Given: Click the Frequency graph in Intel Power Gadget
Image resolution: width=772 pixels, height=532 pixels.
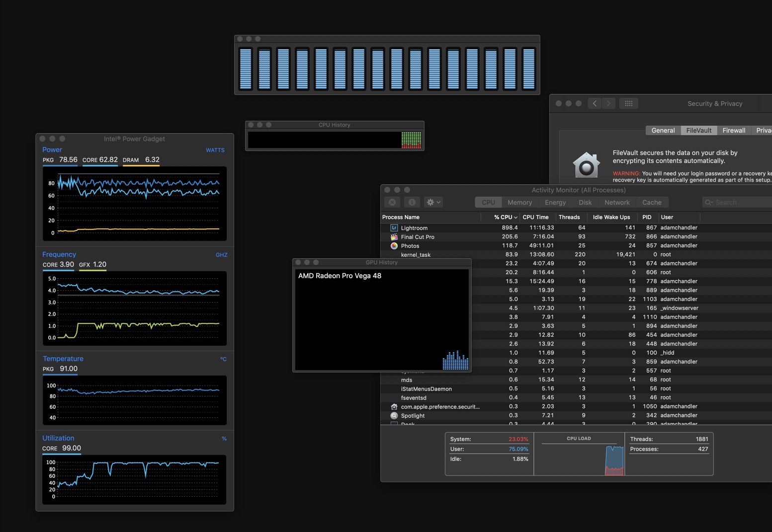Looking at the screenshot, I should point(134,308).
